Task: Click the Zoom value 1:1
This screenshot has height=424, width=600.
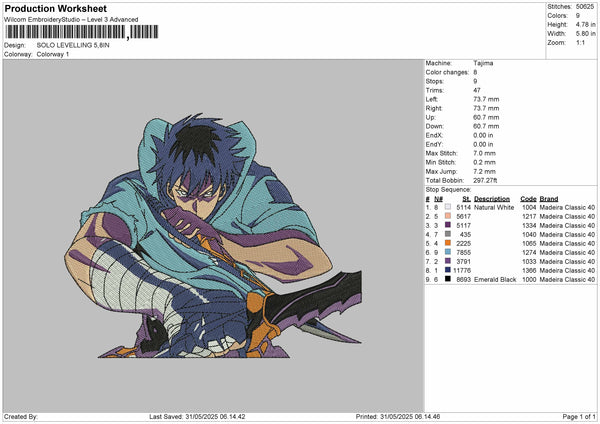Action: pos(580,42)
